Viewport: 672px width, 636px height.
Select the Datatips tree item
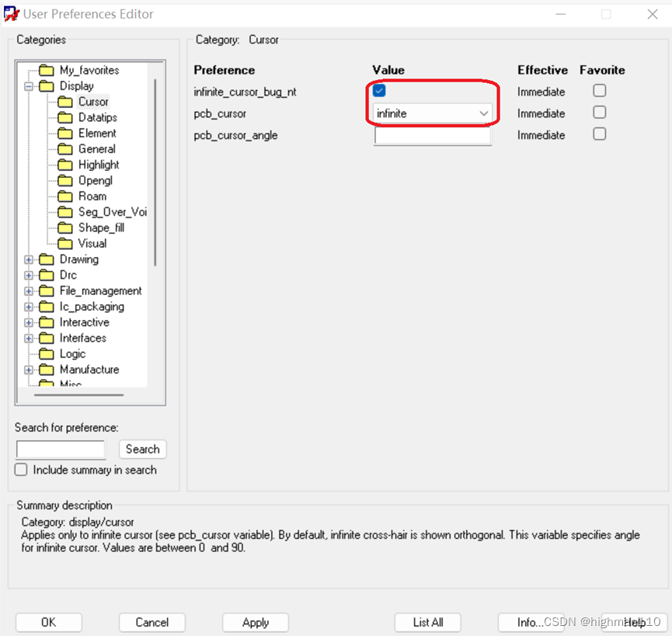[98, 117]
